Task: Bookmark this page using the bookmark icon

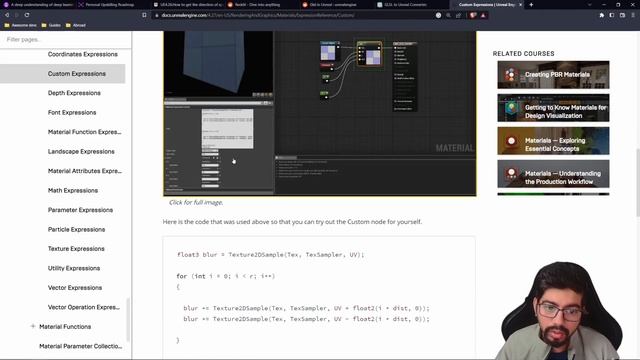Action: coord(144,15)
